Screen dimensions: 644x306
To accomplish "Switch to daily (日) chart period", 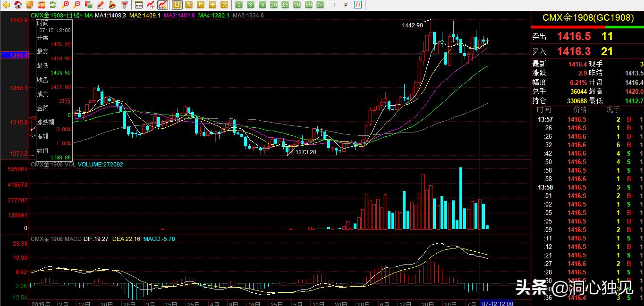I will [177, 5].
